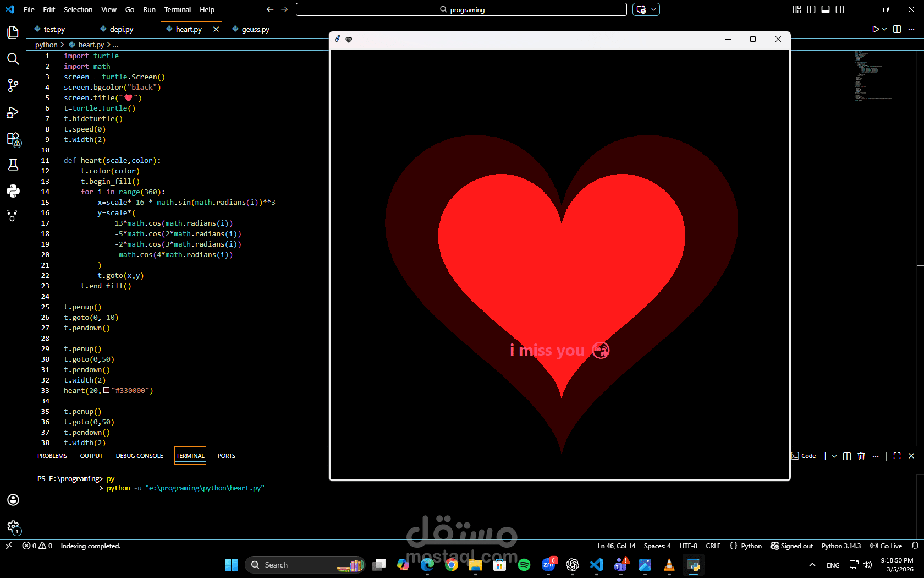This screenshot has height=578, width=924.
Task: Click the color swatch beside #330000
Action: click(107, 390)
